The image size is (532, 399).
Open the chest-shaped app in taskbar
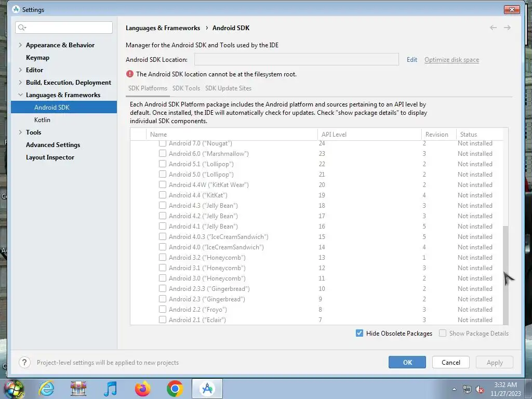click(x=78, y=389)
